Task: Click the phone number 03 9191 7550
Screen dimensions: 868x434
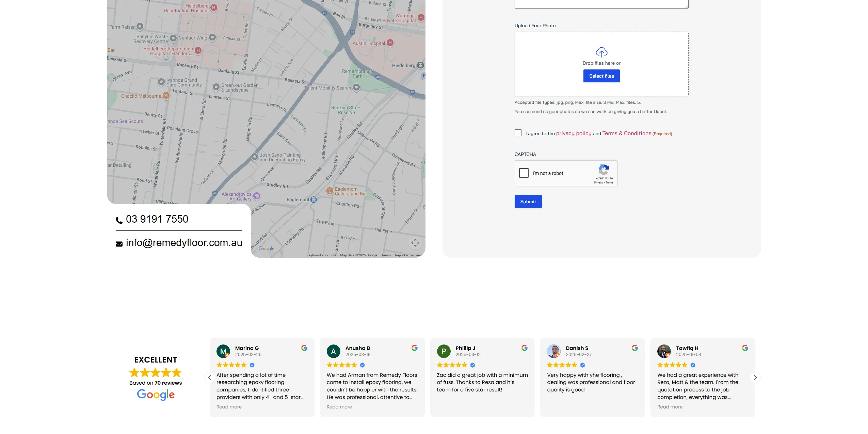Action: 157,219
